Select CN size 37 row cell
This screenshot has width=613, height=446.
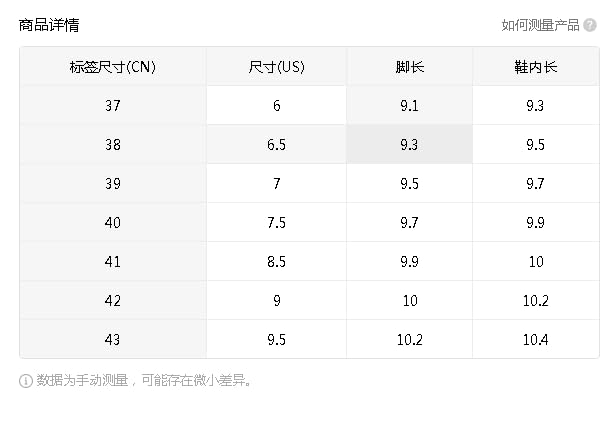113,106
